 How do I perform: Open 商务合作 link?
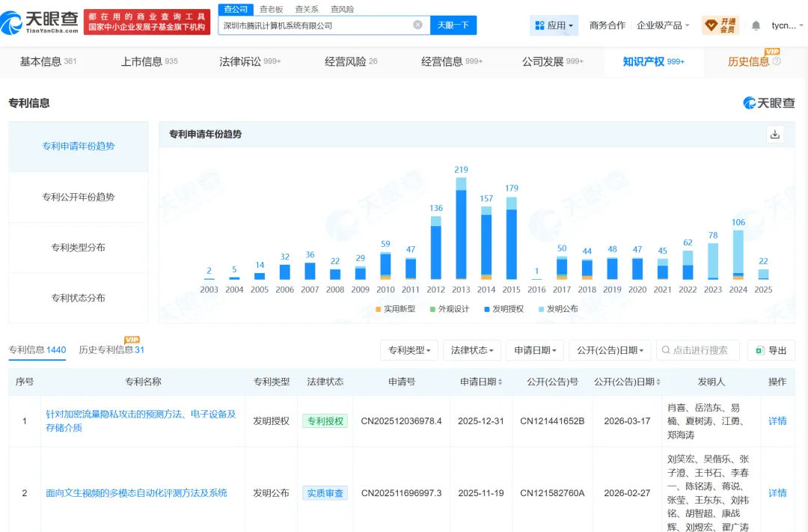pos(607,25)
